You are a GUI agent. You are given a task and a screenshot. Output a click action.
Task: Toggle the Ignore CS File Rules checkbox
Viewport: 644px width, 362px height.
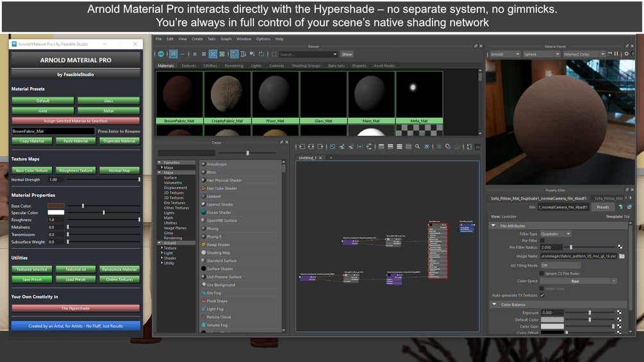click(541, 274)
